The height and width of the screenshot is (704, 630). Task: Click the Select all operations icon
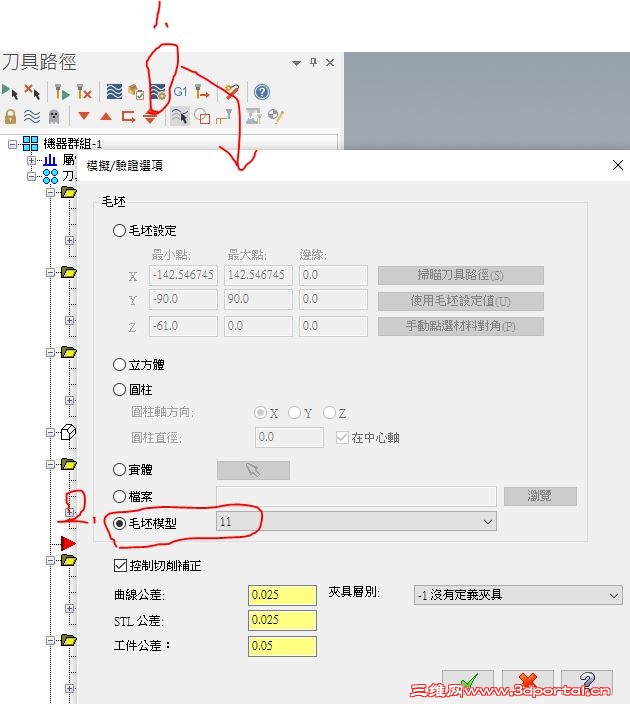(x=10, y=92)
